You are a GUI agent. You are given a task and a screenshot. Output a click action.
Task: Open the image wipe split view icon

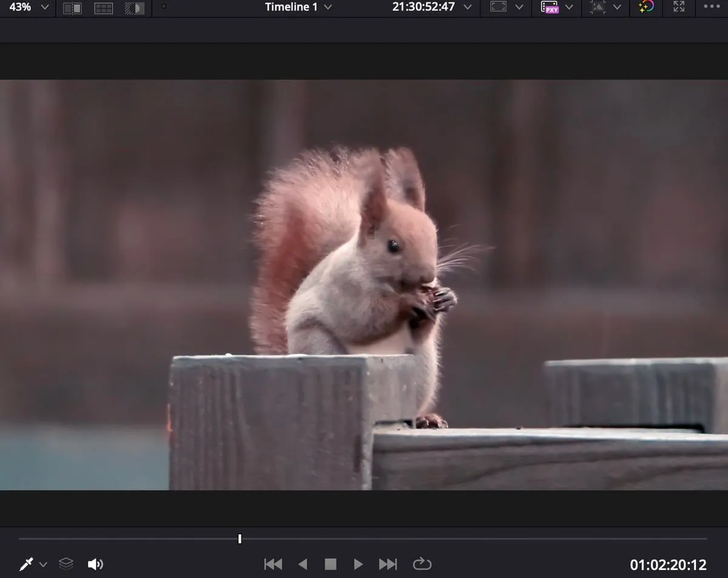[x=72, y=8]
